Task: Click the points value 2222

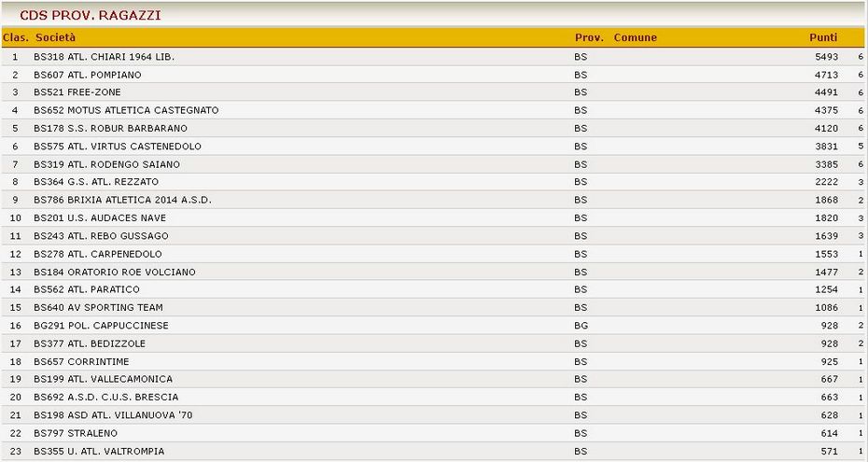Action: [x=827, y=182]
